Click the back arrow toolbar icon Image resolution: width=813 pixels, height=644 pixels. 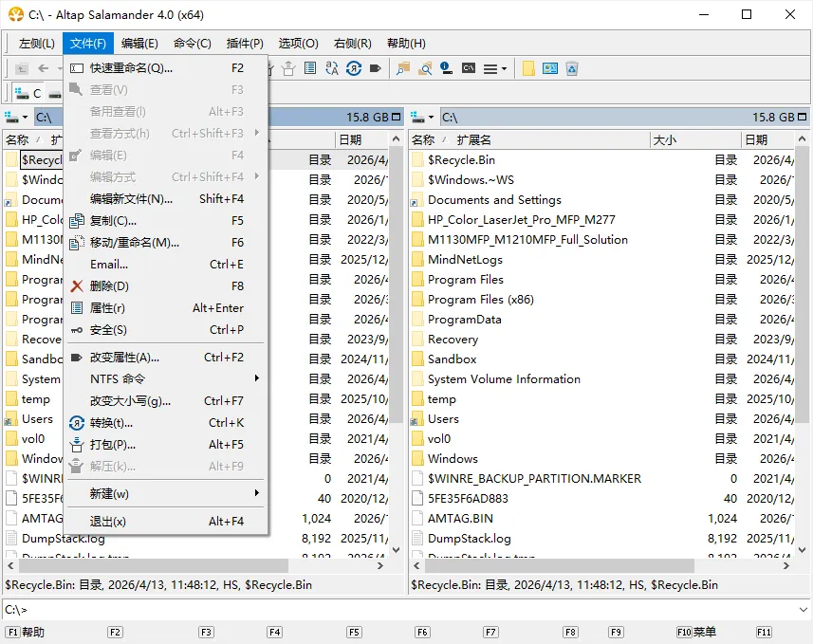[44, 68]
